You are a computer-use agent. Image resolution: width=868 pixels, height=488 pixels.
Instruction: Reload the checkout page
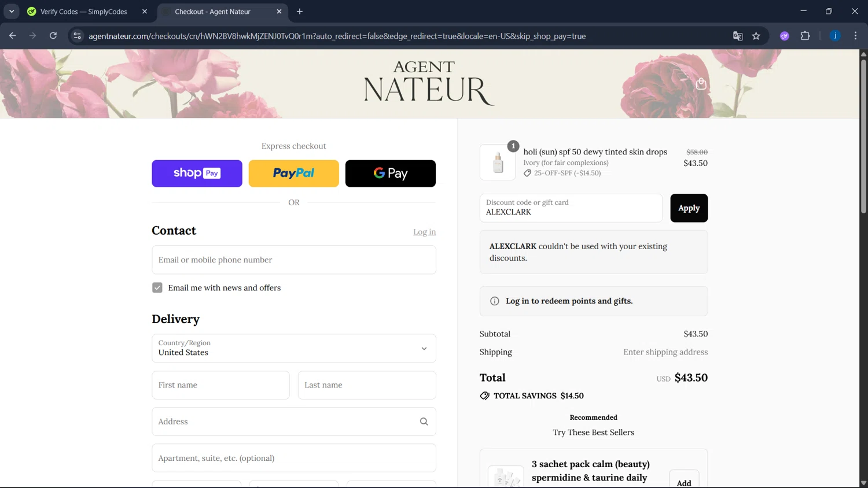click(53, 36)
